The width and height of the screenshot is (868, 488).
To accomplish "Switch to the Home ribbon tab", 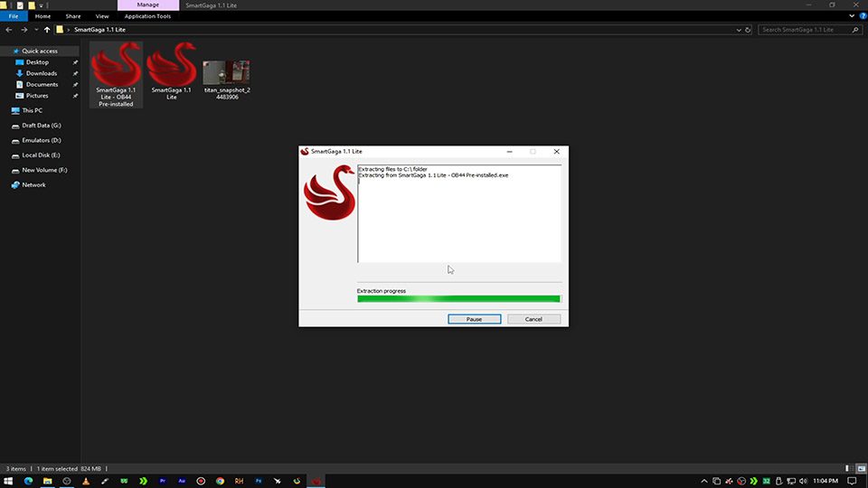I will point(42,16).
